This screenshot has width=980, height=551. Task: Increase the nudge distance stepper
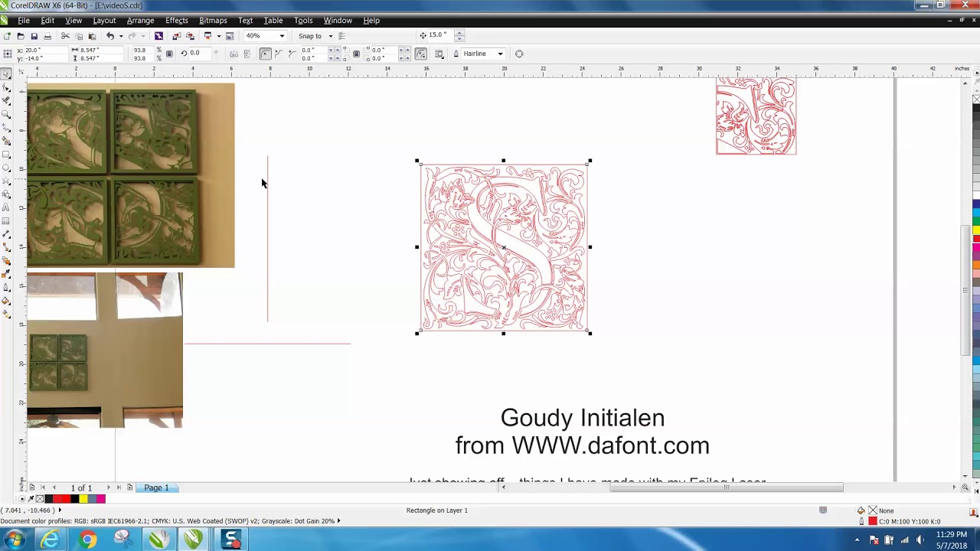point(460,33)
